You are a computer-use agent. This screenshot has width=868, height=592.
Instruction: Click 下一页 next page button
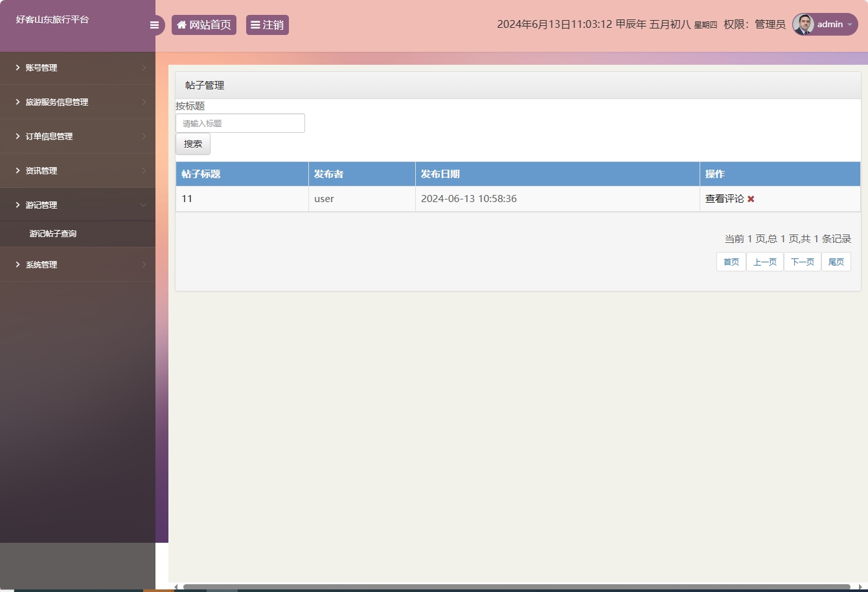point(802,262)
